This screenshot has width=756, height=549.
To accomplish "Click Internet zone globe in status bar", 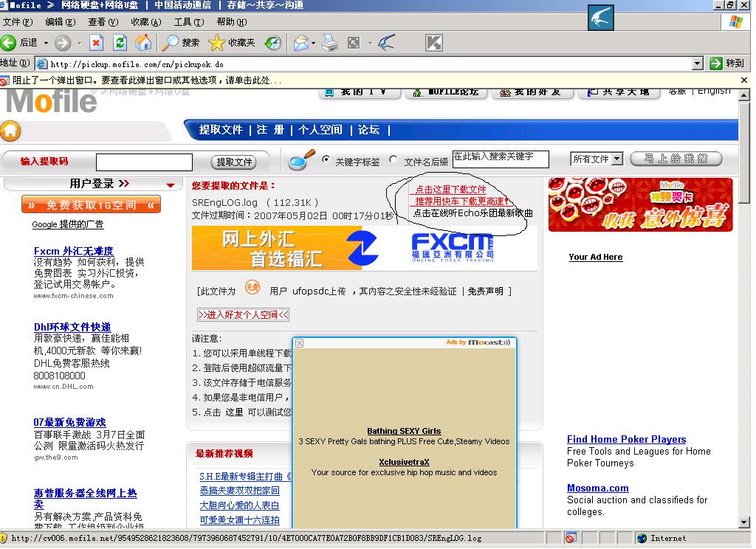I will (642, 538).
